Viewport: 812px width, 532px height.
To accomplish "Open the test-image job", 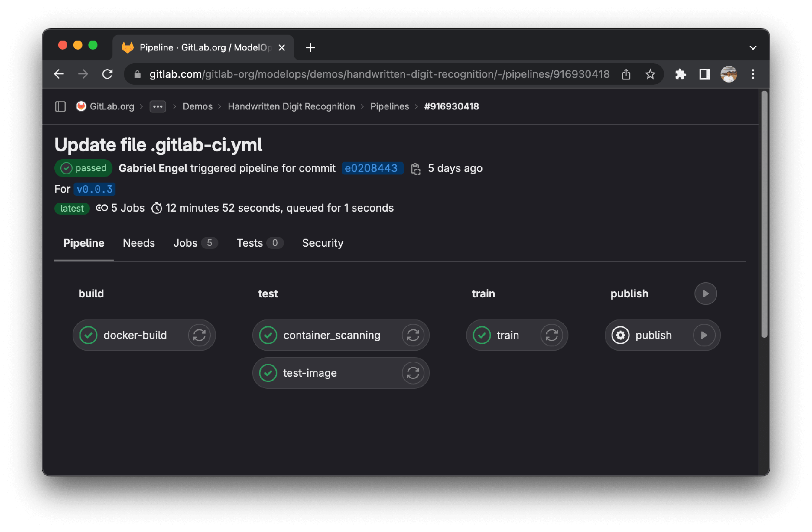I will [x=310, y=373].
